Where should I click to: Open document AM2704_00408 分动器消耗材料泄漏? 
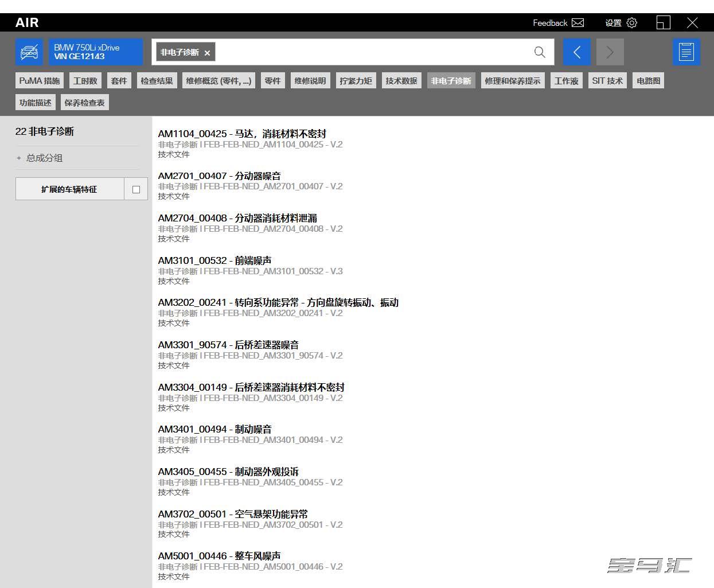[237, 218]
